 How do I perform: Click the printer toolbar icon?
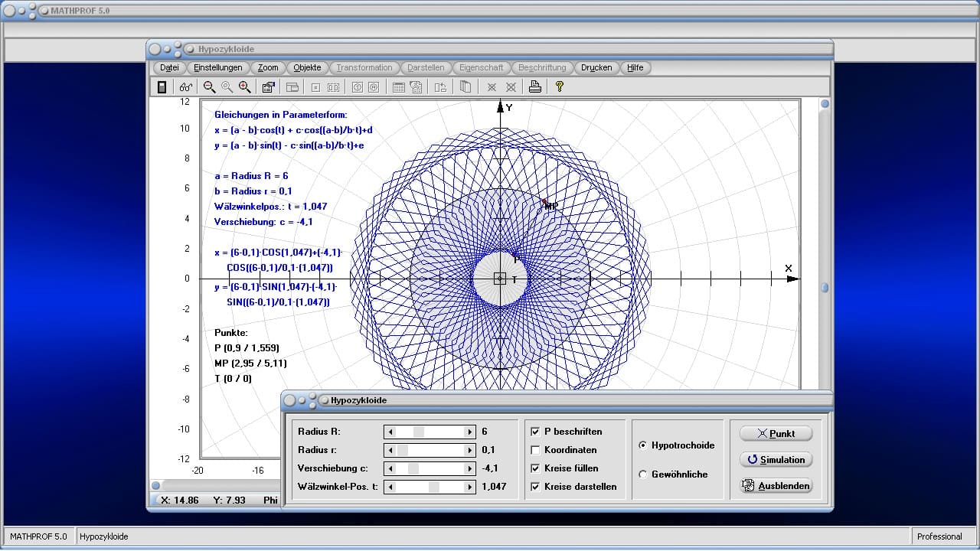535,87
